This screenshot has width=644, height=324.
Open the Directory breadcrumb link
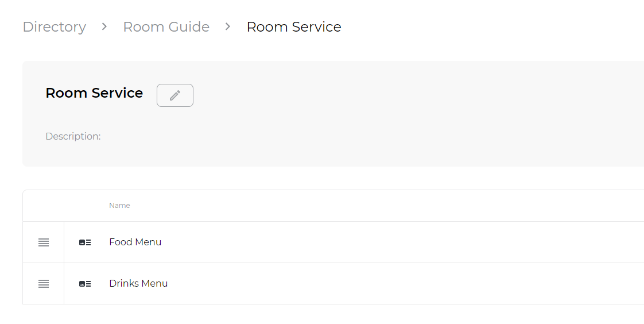click(54, 27)
